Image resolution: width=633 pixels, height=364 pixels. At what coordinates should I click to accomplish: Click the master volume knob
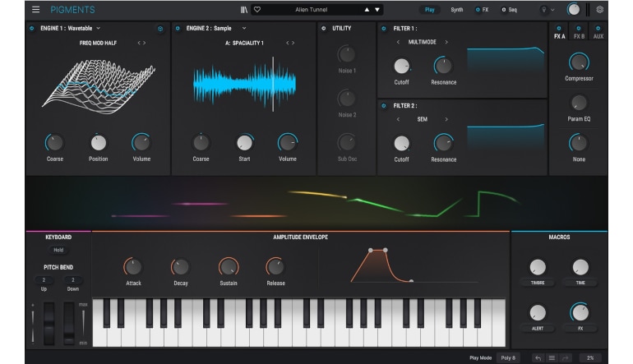coord(573,9)
